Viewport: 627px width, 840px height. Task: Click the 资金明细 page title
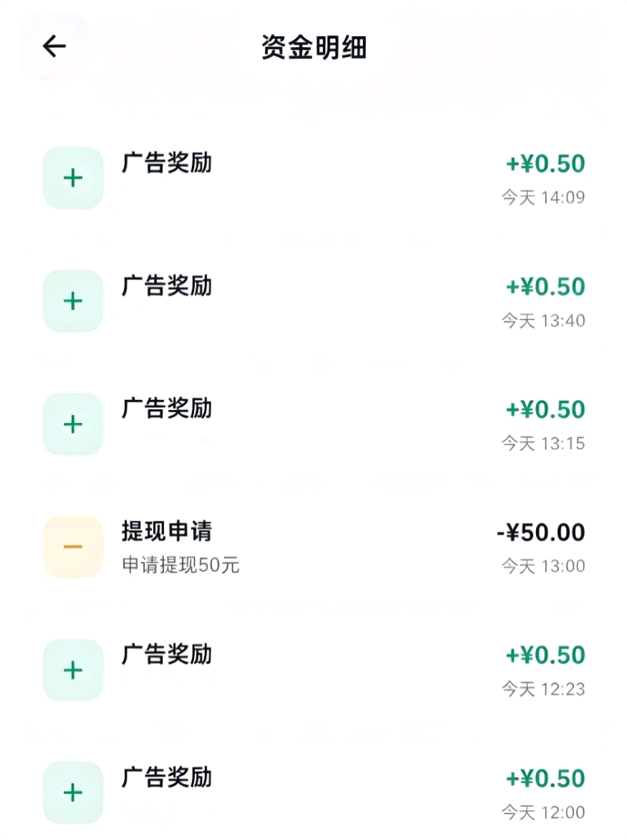[313, 48]
